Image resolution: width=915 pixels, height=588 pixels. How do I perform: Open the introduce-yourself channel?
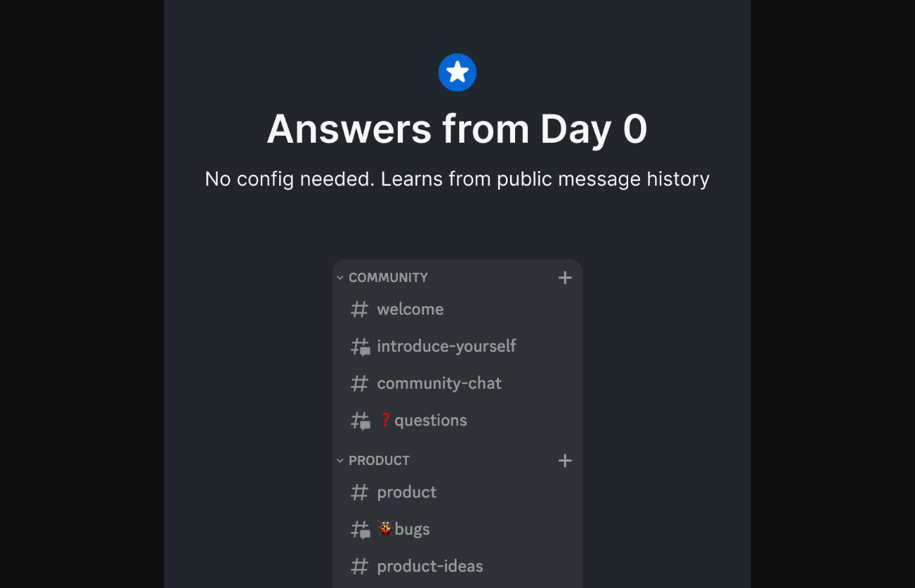pos(446,346)
